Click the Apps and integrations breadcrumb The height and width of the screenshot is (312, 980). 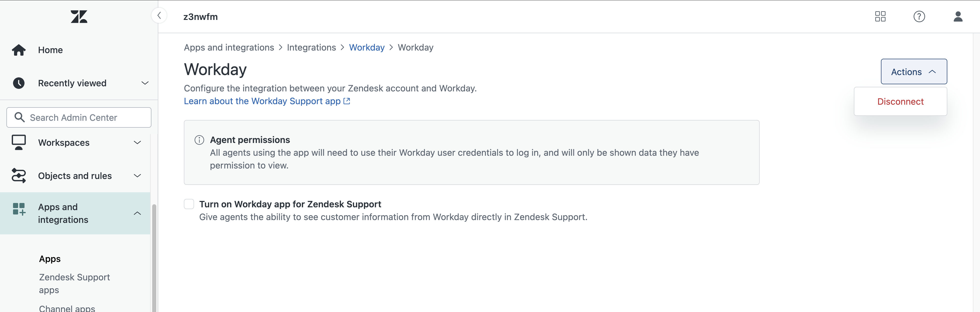click(x=229, y=47)
